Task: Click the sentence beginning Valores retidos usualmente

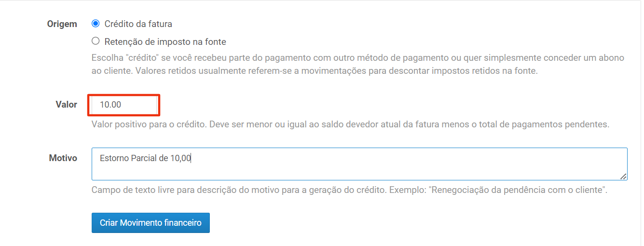Action: click(314, 70)
